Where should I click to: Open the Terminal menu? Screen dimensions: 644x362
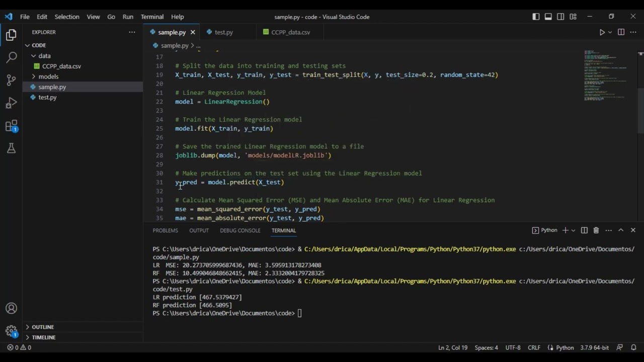[152, 17]
